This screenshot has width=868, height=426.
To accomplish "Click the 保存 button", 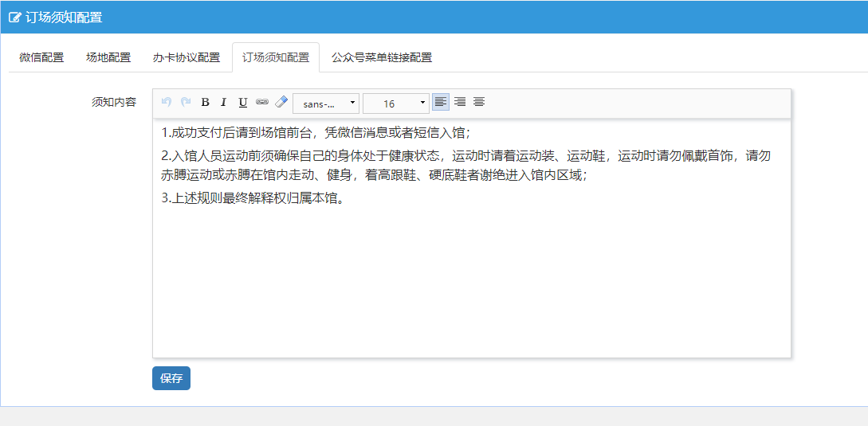I will tap(171, 378).
